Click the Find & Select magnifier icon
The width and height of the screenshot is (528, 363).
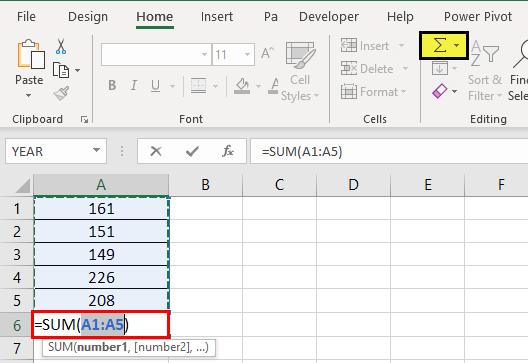coord(520,54)
